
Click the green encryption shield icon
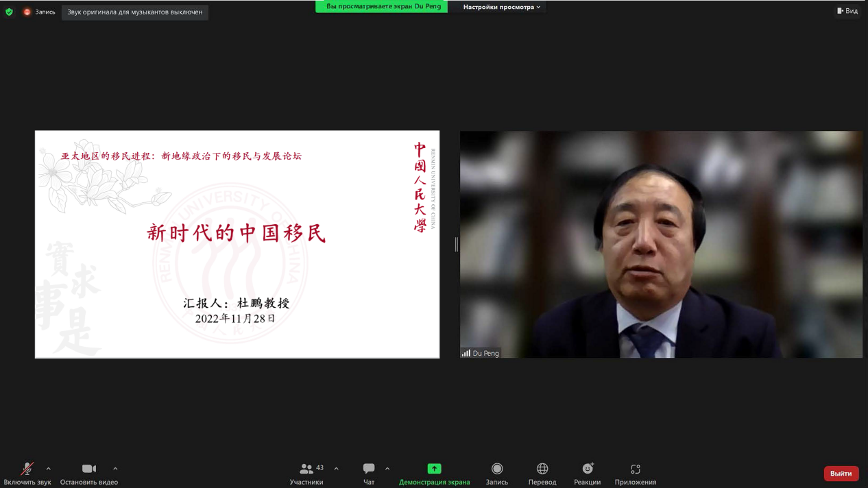pyautogui.click(x=9, y=12)
